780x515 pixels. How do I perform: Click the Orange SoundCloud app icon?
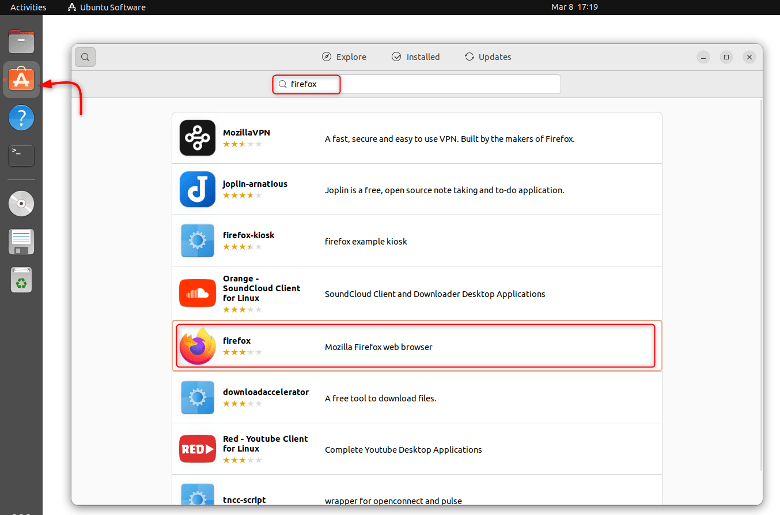[x=197, y=294]
